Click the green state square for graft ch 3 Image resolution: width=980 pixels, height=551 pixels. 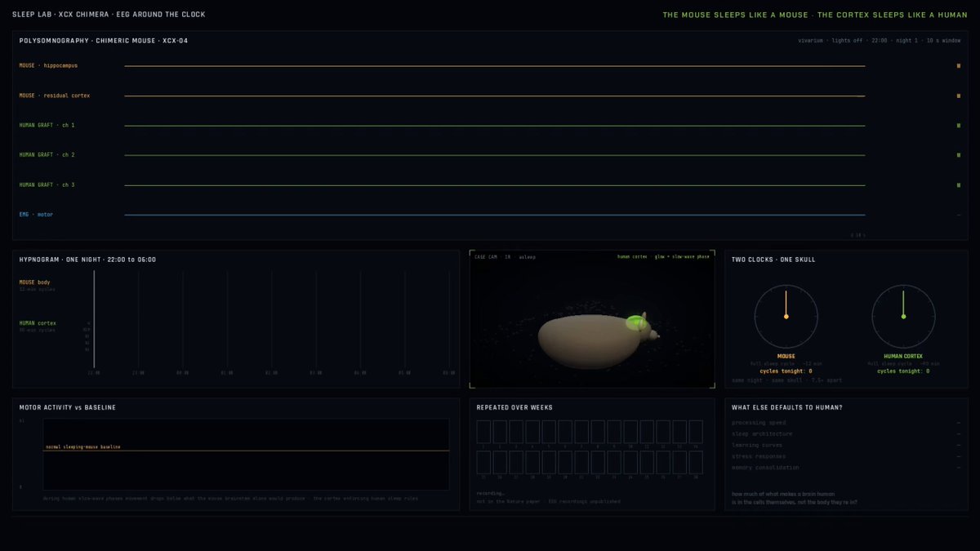pos(959,185)
